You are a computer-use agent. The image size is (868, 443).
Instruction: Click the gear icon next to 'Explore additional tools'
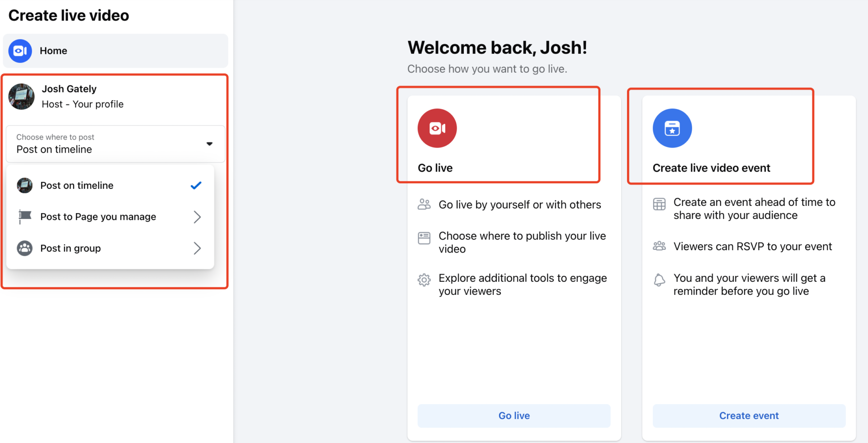click(x=424, y=280)
